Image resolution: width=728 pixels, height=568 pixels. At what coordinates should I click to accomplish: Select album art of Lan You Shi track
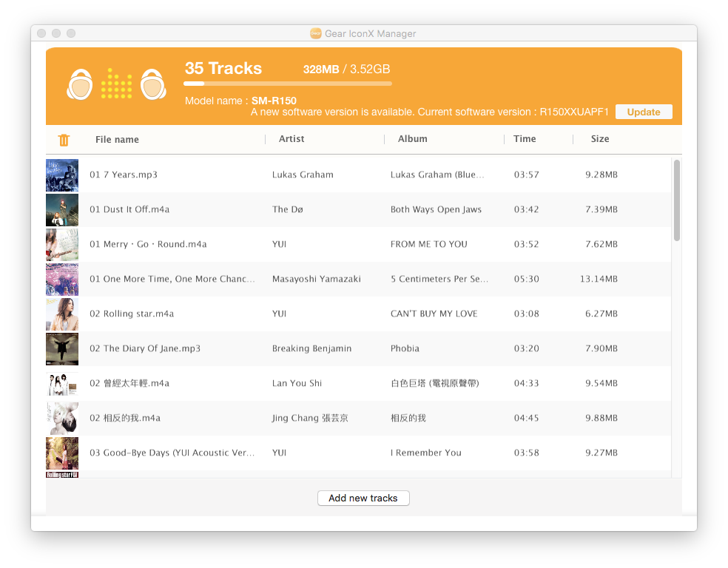pyautogui.click(x=62, y=384)
